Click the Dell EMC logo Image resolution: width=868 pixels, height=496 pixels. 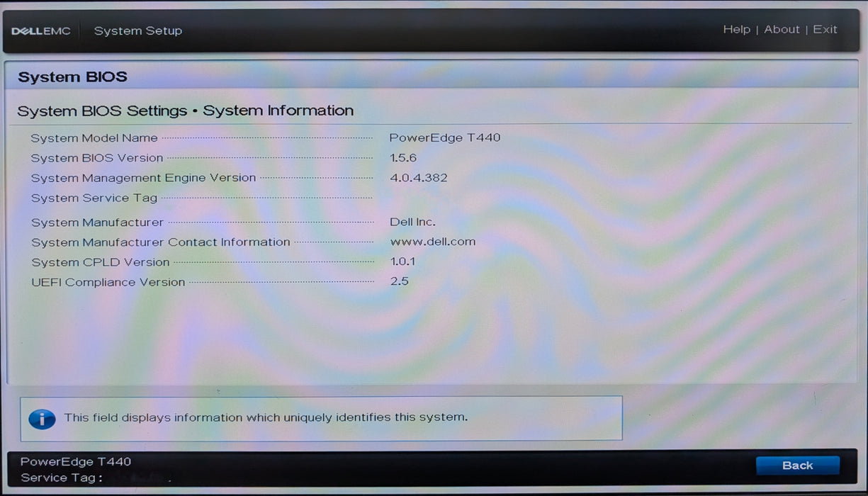(x=41, y=31)
